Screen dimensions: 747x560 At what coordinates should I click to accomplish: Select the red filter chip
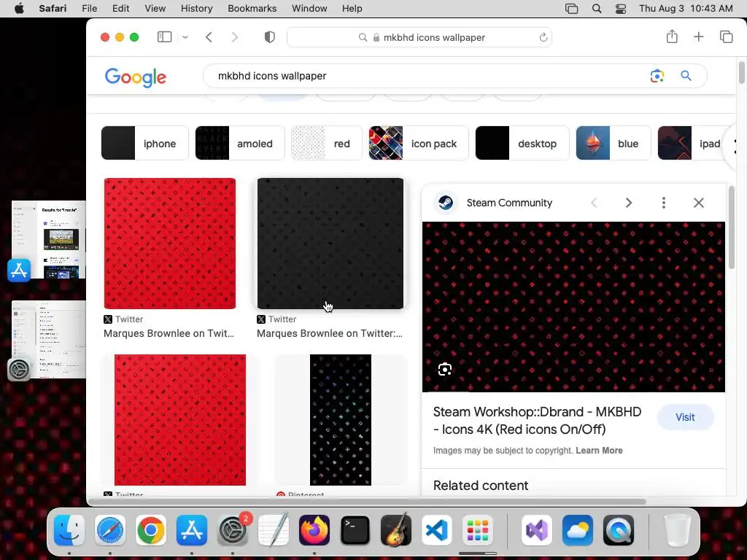pos(326,144)
